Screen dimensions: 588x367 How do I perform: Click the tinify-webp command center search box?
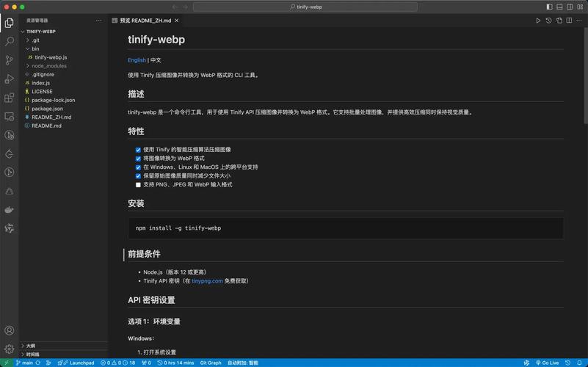pos(305,7)
